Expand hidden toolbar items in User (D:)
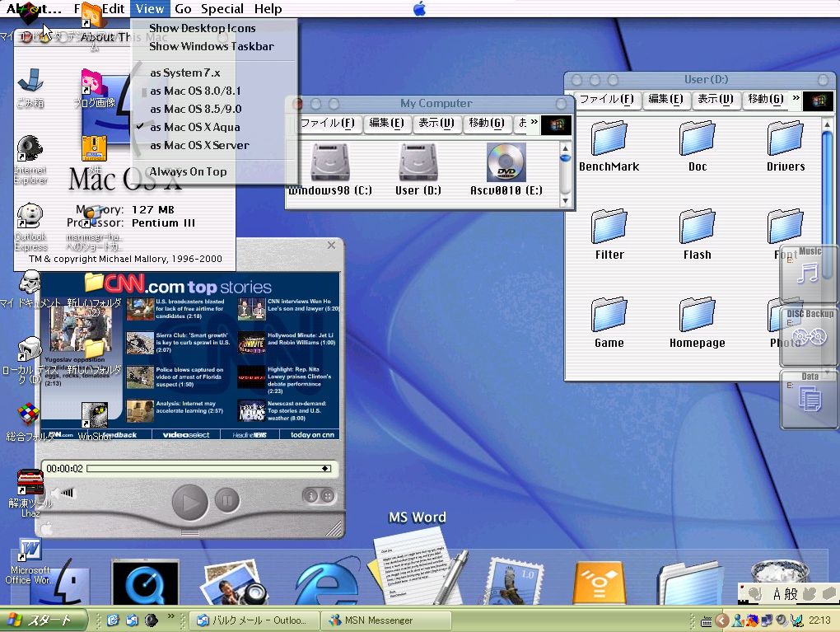The width and height of the screenshot is (840, 632). pyautogui.click(x=796, y=98)
